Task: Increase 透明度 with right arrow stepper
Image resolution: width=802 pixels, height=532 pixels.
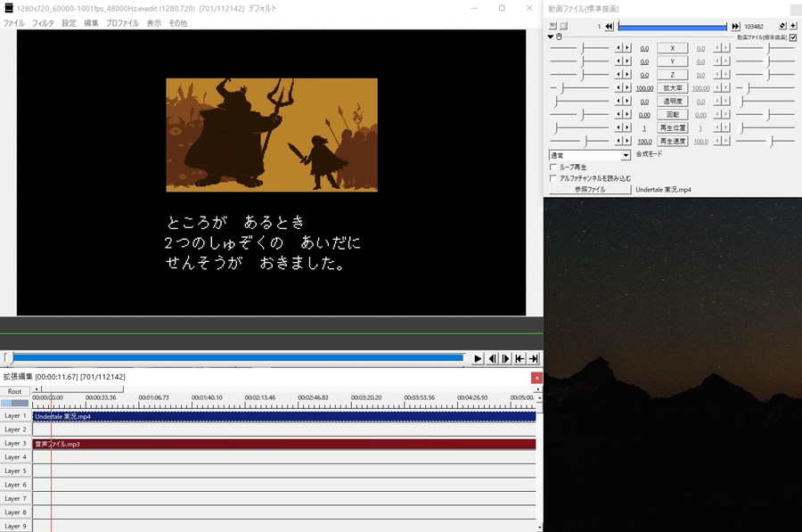Action: [627, 102]
